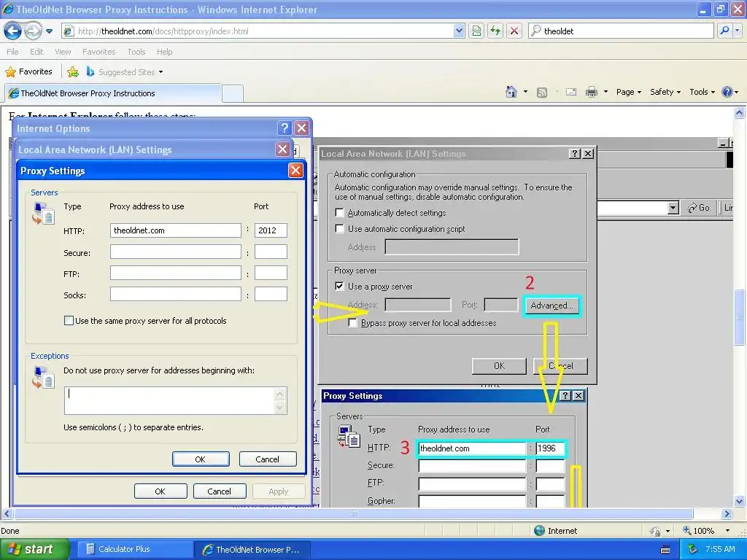Open the Edit menu
This screenshot has height=560, width=747.
tap(36, 52)
